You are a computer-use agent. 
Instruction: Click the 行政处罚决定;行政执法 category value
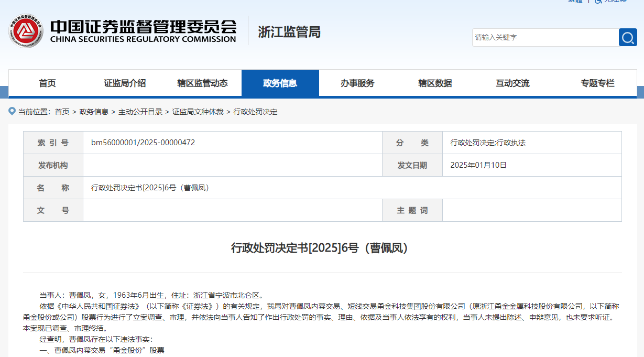pyautogui.click(x=488, y=143)
